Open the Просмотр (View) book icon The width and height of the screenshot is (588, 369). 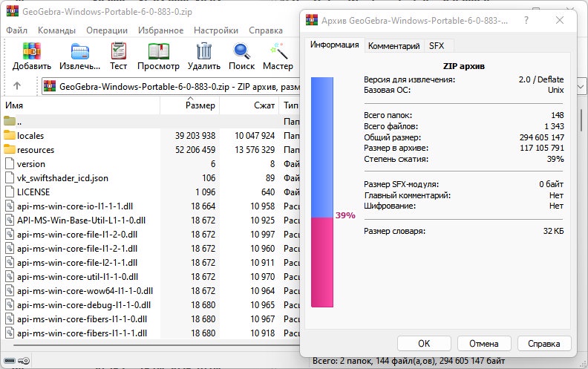pyautogui.click(x=158, y=51)
